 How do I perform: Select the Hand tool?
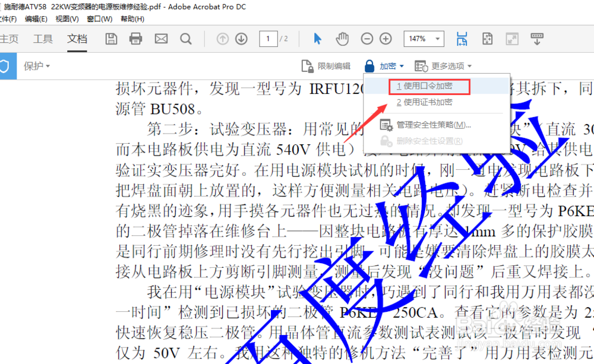tap(342, 39)
